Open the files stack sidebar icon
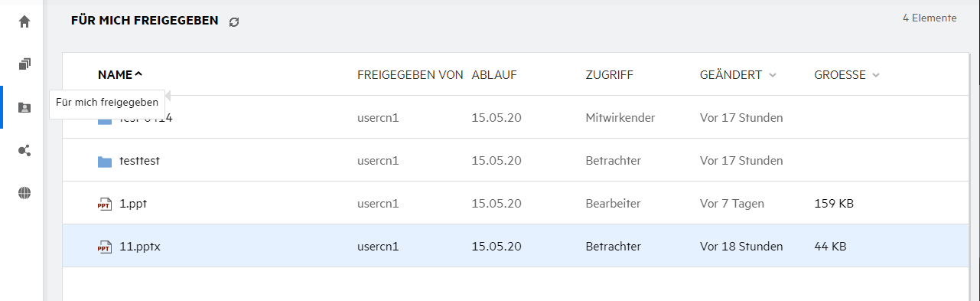 click(x=24, y=64)
